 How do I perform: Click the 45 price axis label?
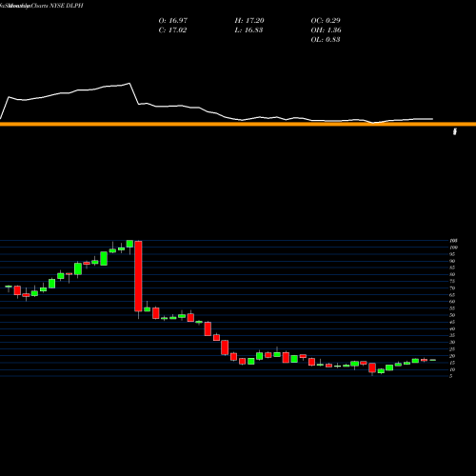pyautogui.click(x=452, y=322)
